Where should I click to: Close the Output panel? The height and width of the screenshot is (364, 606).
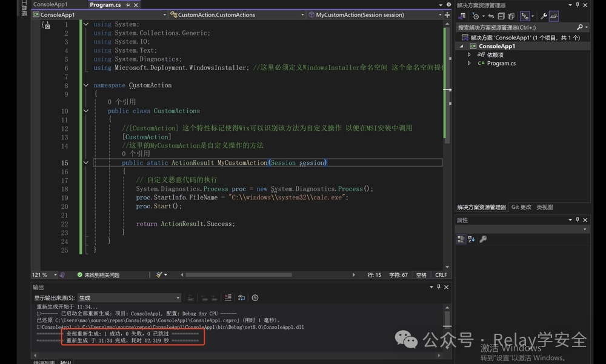click(x=447, y=287)
